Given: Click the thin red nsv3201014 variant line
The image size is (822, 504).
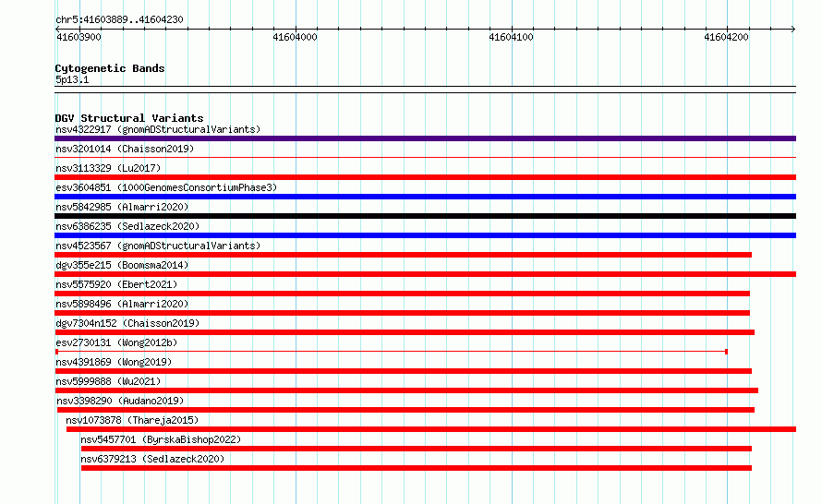Looking at the screenshot, I should click(x=425, y=157).
